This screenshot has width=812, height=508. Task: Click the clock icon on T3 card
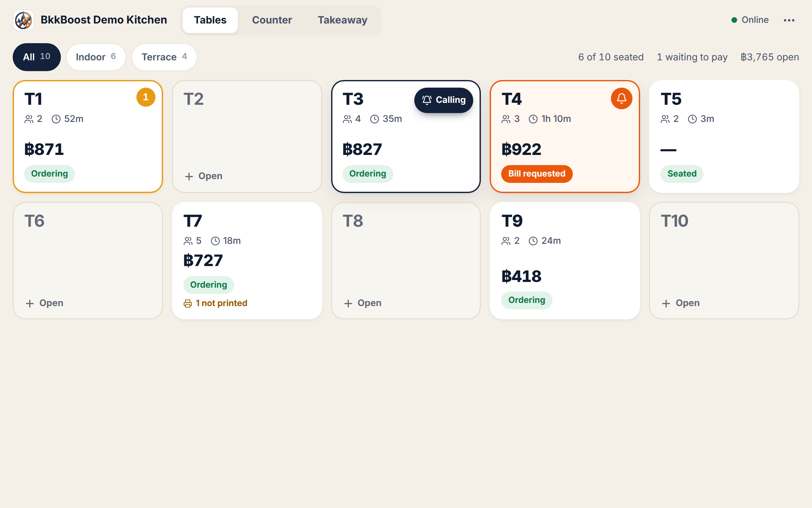tap(375, 119)
